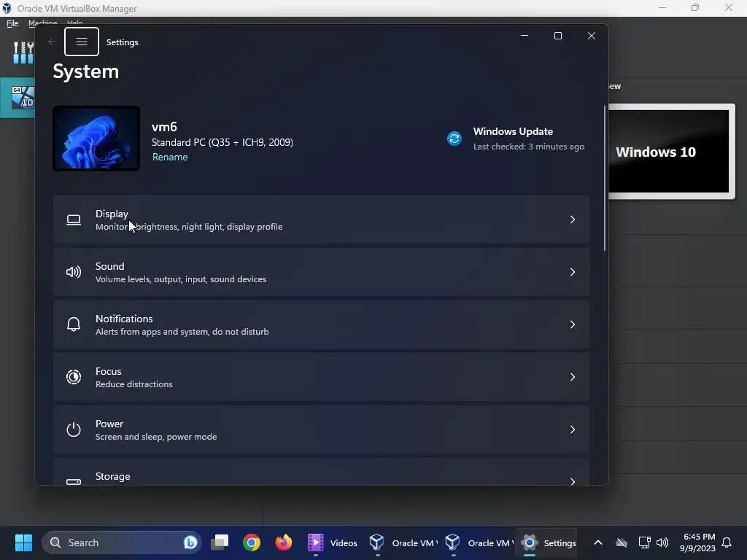The height and width of the screenshot is (560, 747).
Task: Open notification center bell on taskbar
Action: click(727, 542)
